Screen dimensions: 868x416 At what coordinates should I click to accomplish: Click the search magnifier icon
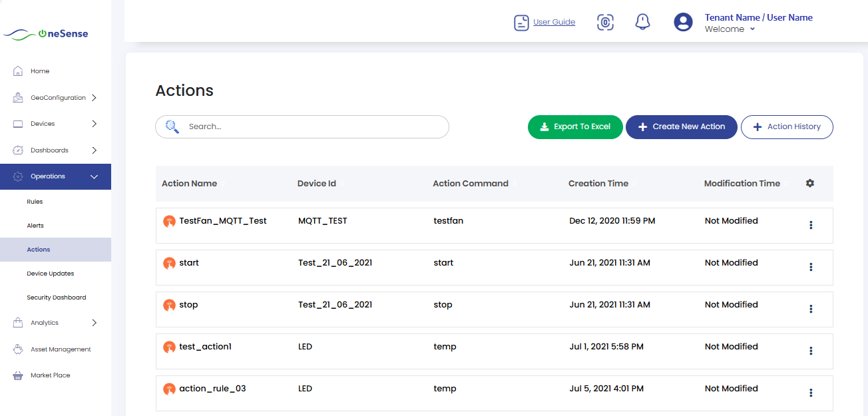tap(172, 126)
